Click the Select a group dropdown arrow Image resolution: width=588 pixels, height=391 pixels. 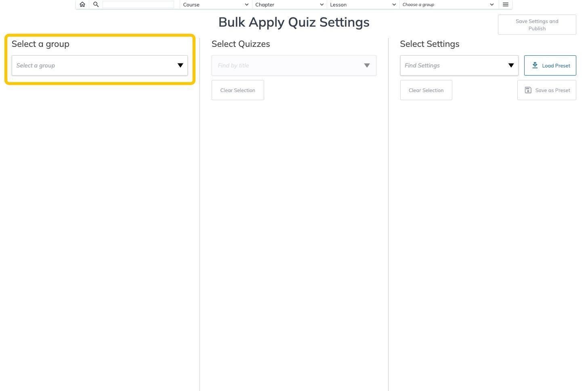181,65
